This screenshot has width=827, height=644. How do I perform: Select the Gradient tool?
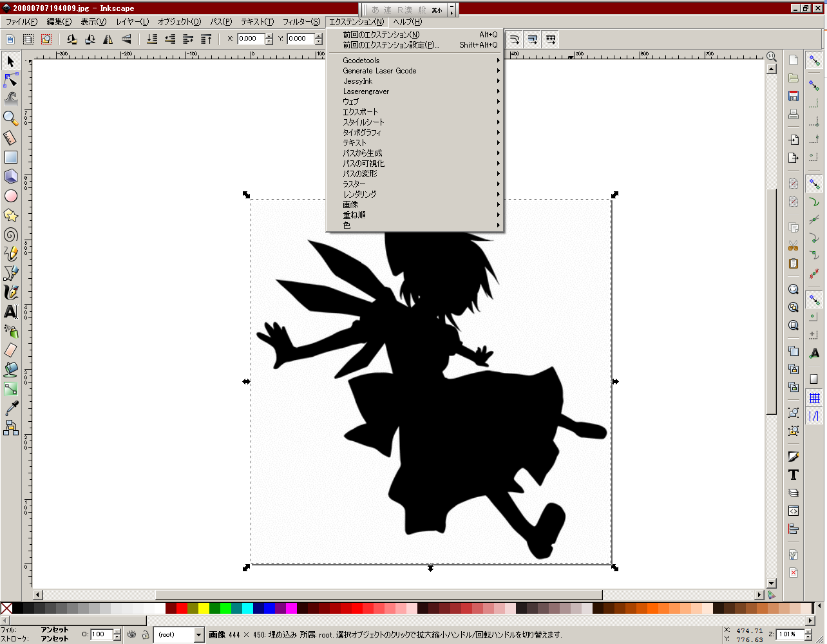pos(10,389)
